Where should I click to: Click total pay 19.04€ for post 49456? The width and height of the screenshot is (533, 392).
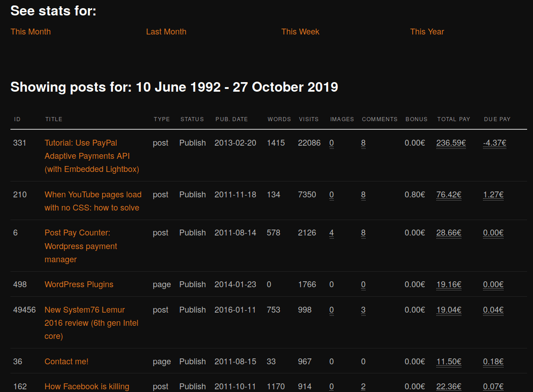[449, 310]
